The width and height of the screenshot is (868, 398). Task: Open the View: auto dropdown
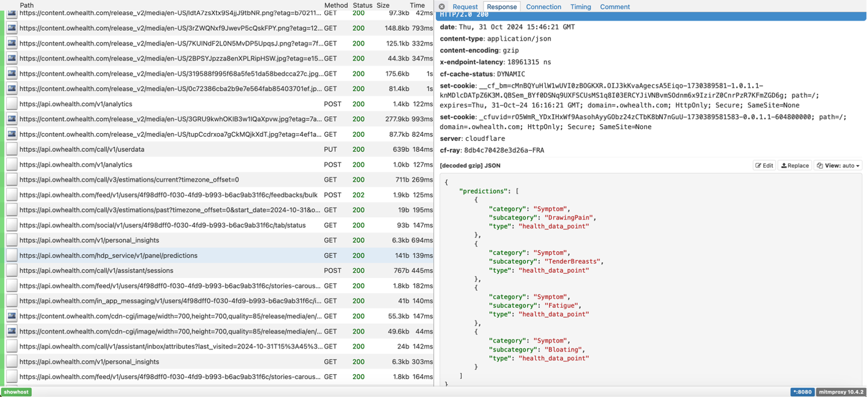838,165
